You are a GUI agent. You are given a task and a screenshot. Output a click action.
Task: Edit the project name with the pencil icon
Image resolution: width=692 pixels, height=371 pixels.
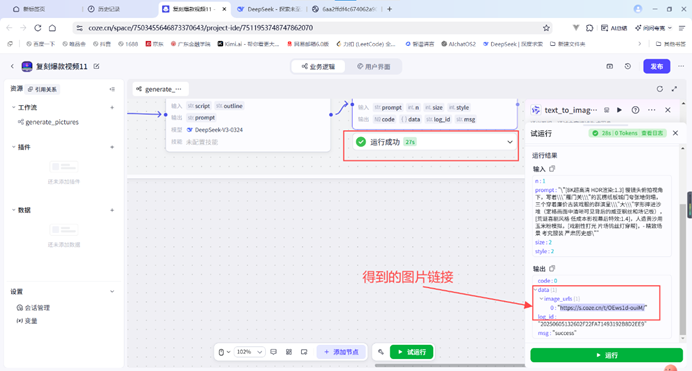pos(96,66)
